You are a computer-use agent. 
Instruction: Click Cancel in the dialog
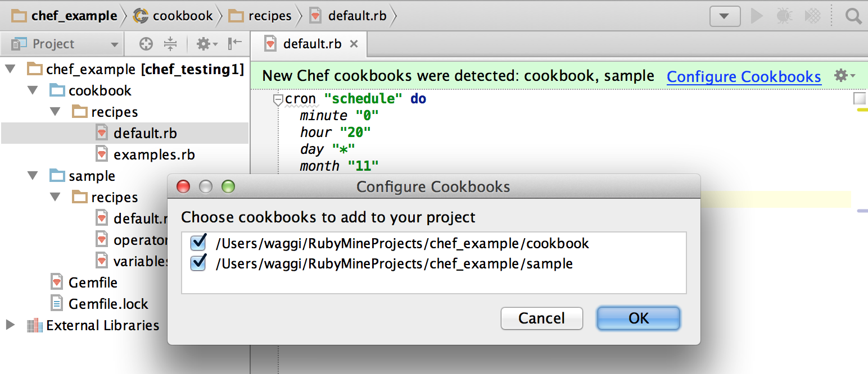541,318
